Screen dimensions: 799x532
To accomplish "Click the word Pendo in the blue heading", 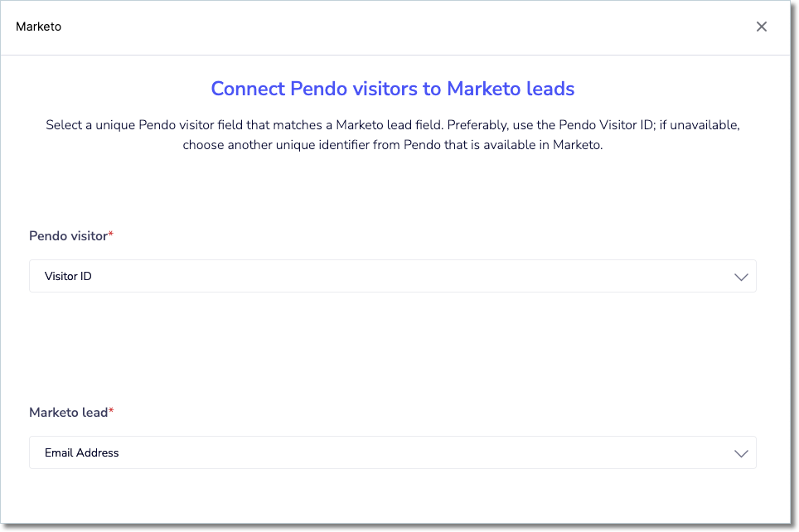I will [x=318, y=89].
